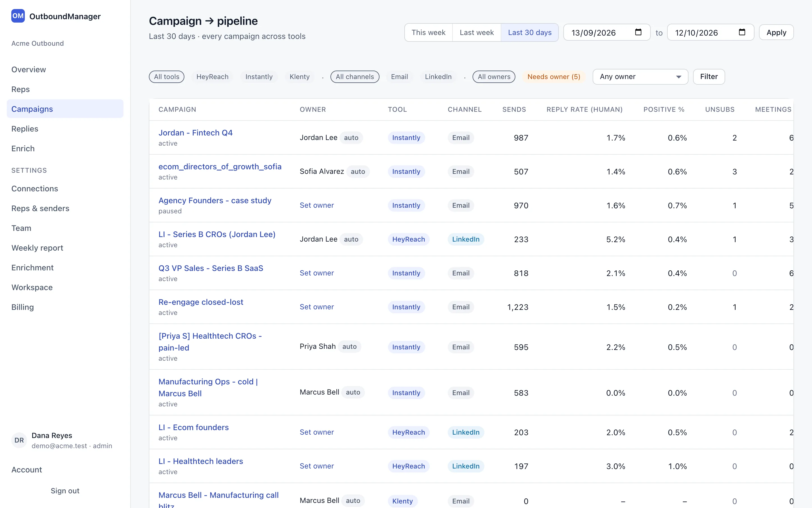Viewport: 812px width, 508px height.
Task: Select the This week range tab
Action: pyautogui.click(x=429, y=32)
